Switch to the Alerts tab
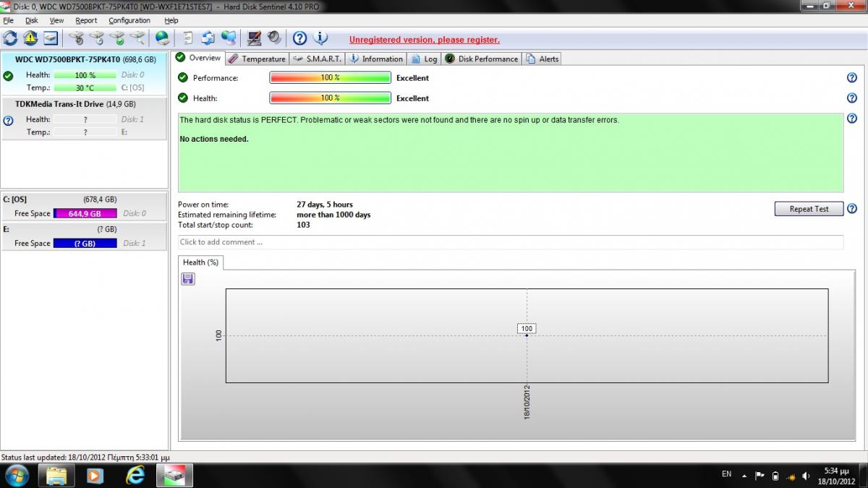Viewport: 868px width, 488px height. coord(542,59)
